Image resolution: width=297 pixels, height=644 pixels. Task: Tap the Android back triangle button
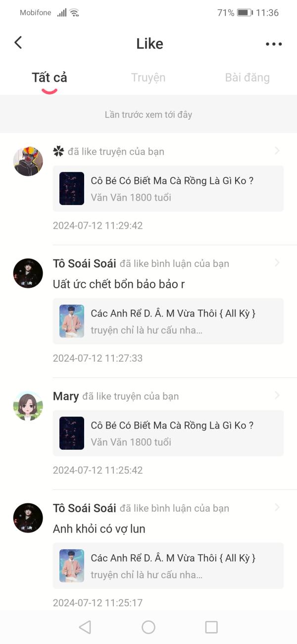click(85, 627)
